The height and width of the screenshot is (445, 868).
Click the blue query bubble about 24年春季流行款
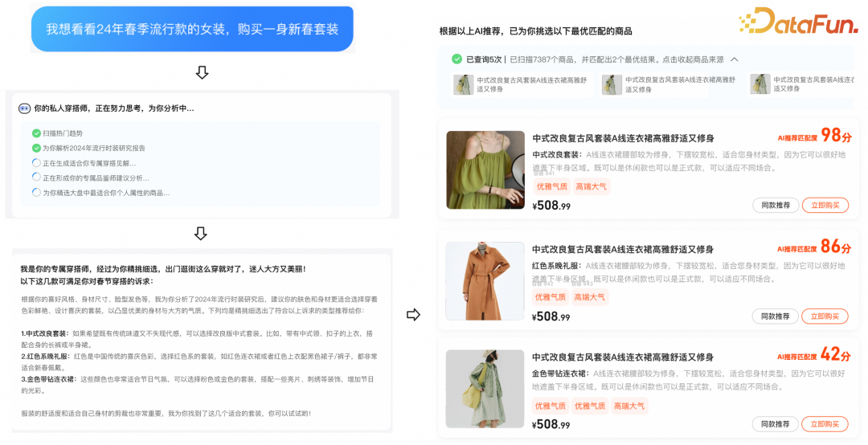click(192, 30)
